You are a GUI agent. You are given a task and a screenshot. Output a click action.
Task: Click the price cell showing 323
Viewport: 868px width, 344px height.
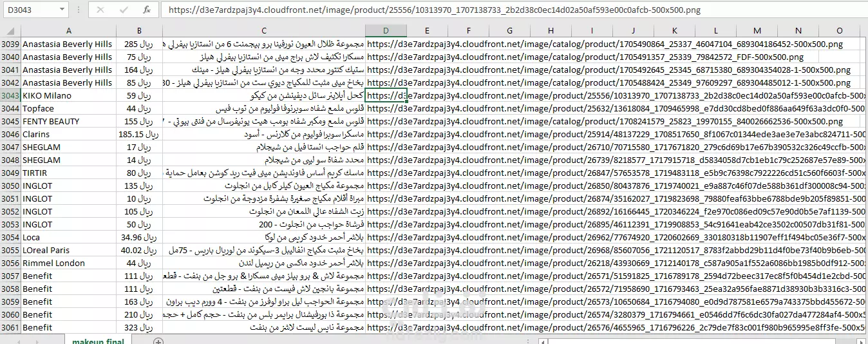(139, 327)
